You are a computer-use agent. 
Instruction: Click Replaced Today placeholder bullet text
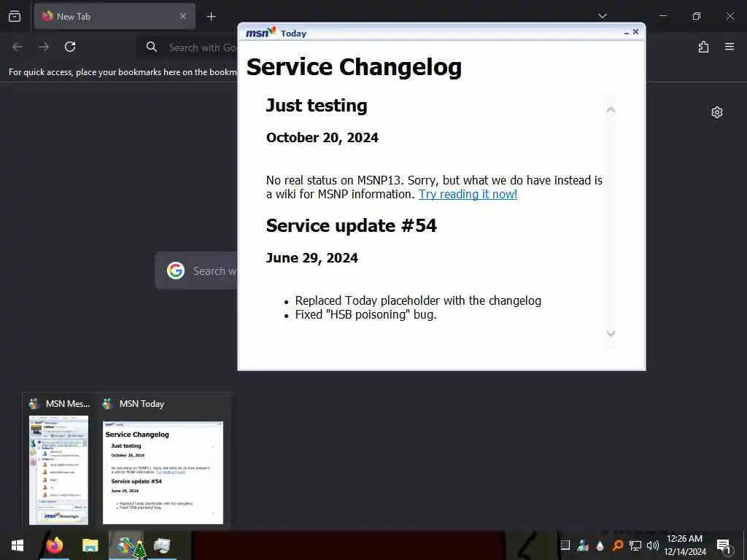pyautogui.click(x=418, y=301)
